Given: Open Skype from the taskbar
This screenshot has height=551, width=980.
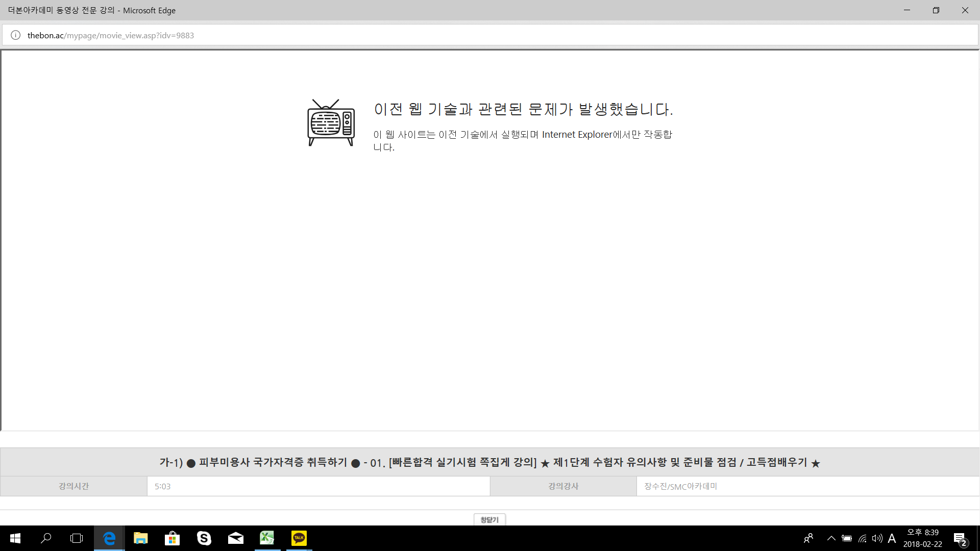Looking at the screenshot, I should (x=204, y=538).
